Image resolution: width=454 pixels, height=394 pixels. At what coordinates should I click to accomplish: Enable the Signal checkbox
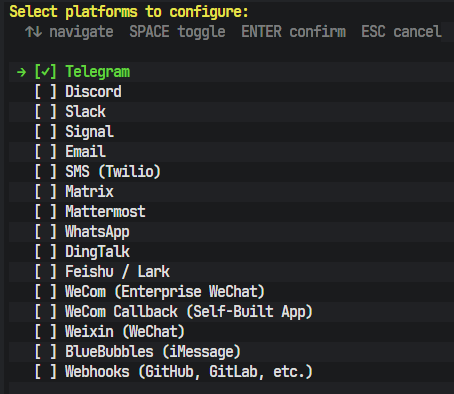[x=46, y=132]
